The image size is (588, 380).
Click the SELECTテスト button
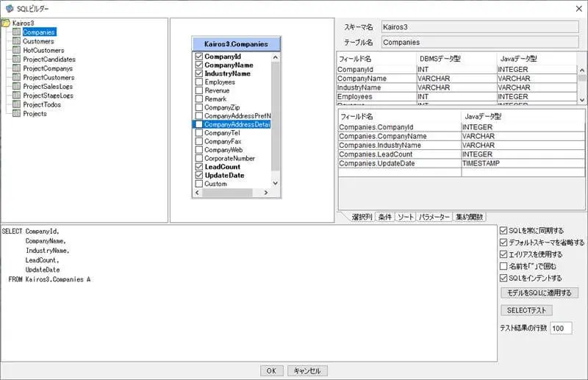pos(526,310)
